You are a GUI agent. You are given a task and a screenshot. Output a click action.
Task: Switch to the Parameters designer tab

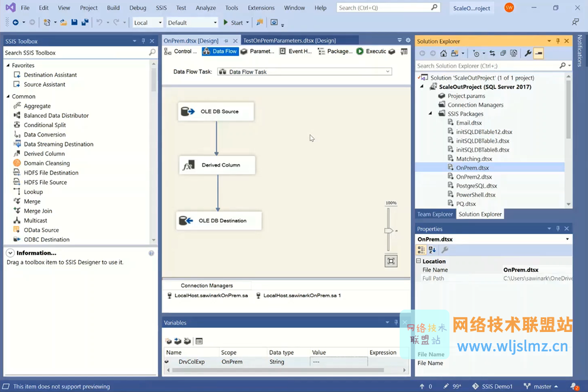258,51
